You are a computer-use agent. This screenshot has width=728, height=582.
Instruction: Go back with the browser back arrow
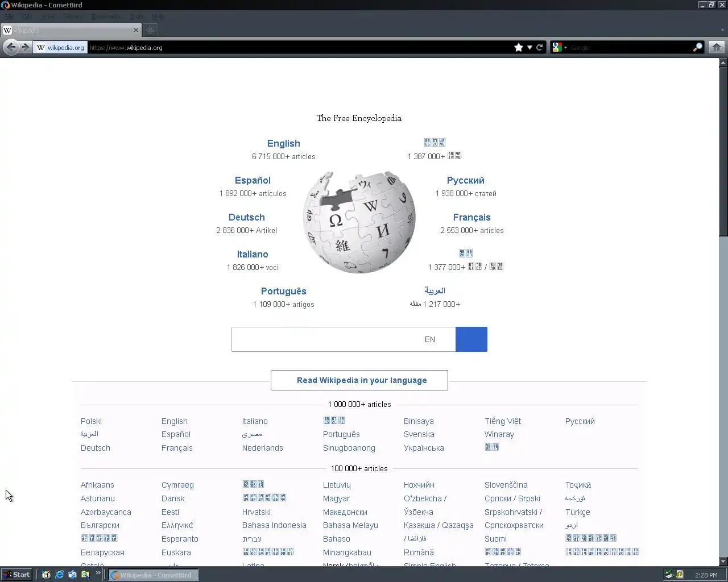[11, 47]
